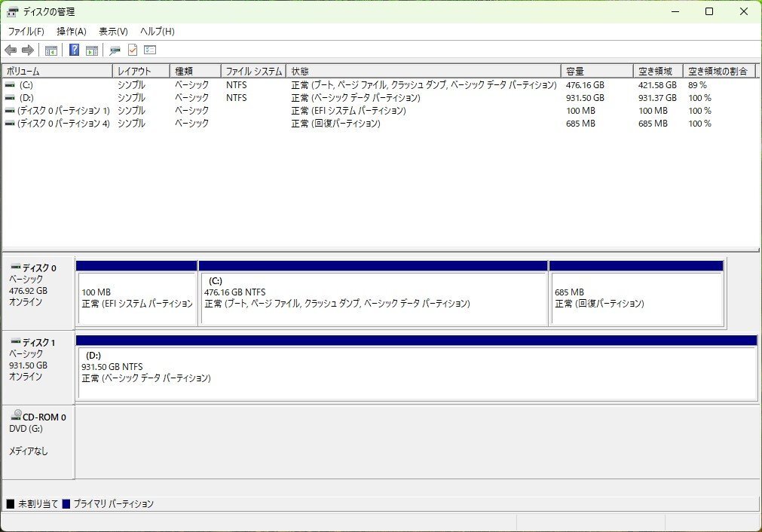
Task: Click the 931.37 GB free space cell
Action: (657, 98)
